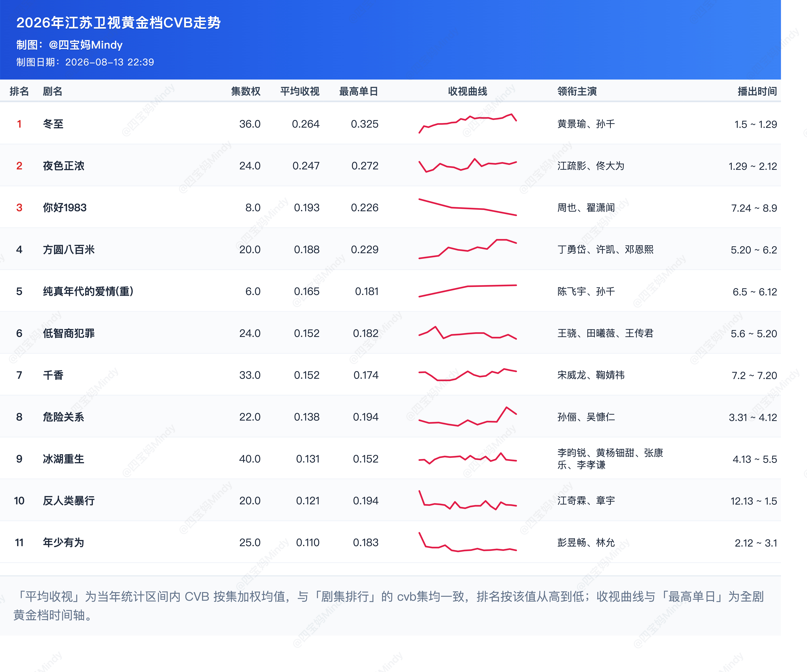Select the 千香 ratings curve sparkline
The height and width of the screenshot is (672, 807).
(x=468, y=375)
